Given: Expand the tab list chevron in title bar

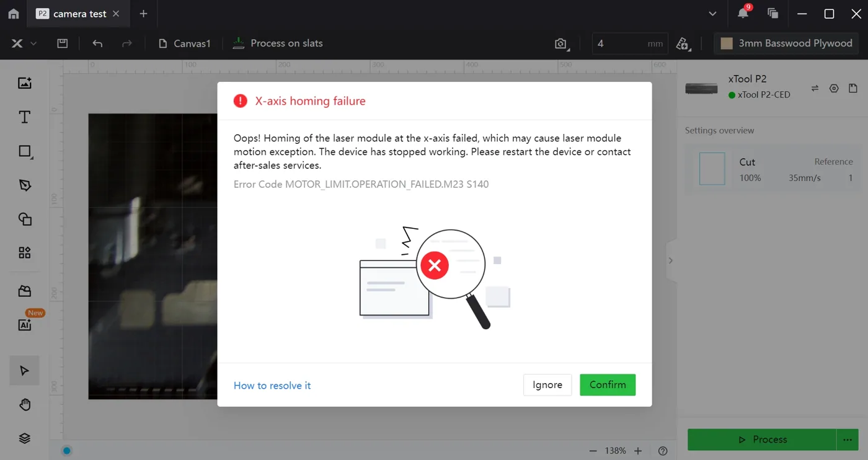Looking at the screenshot, I should tap(712, 14).
